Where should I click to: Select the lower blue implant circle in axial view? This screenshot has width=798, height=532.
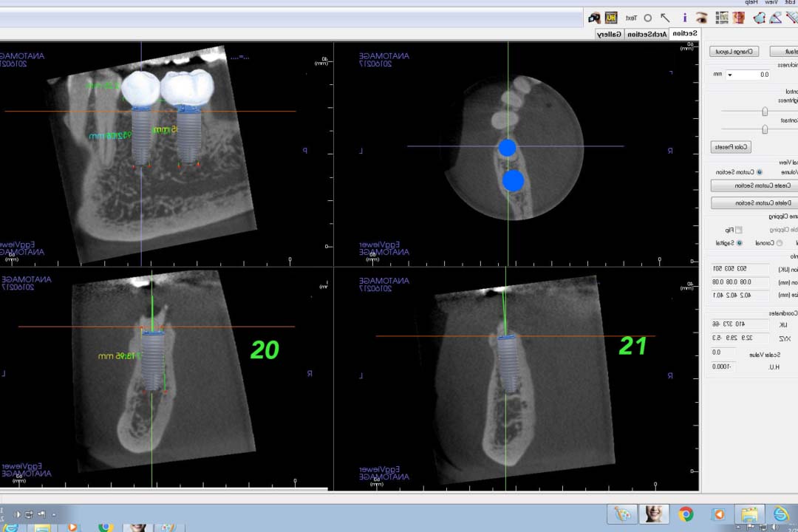[513, 181]
